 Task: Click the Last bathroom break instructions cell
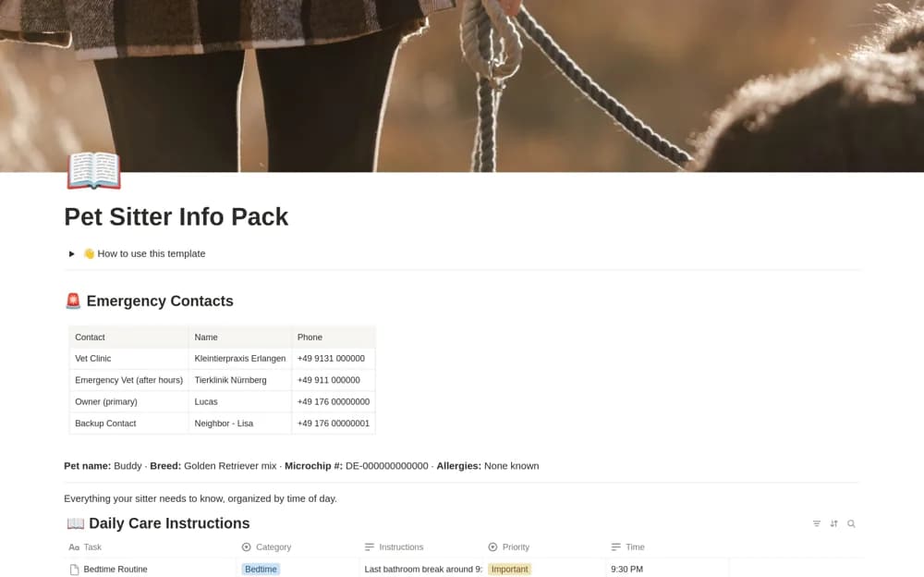421,570
